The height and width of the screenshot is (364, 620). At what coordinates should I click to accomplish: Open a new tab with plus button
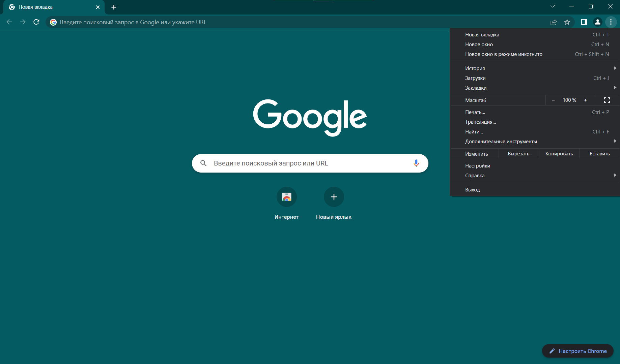pos(114,7)
